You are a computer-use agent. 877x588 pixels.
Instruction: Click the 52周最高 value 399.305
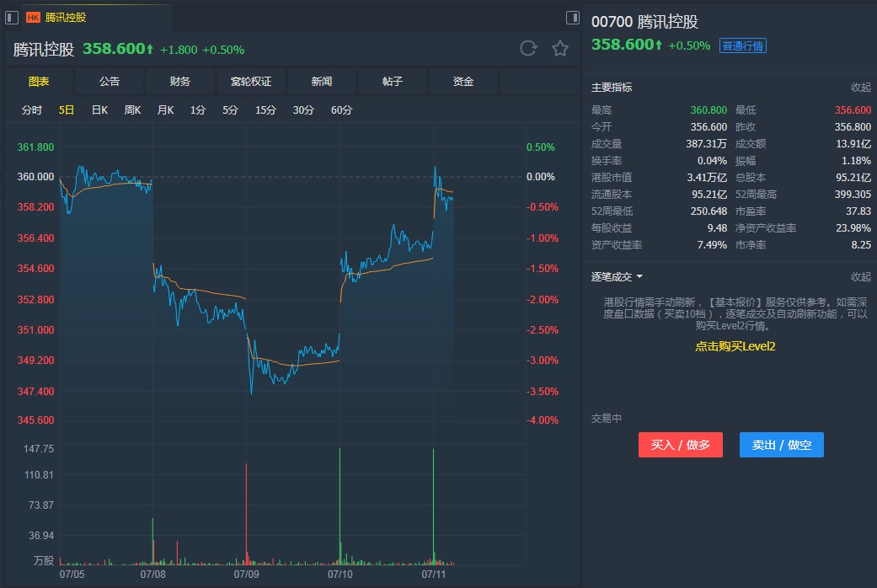coord(853,194)
